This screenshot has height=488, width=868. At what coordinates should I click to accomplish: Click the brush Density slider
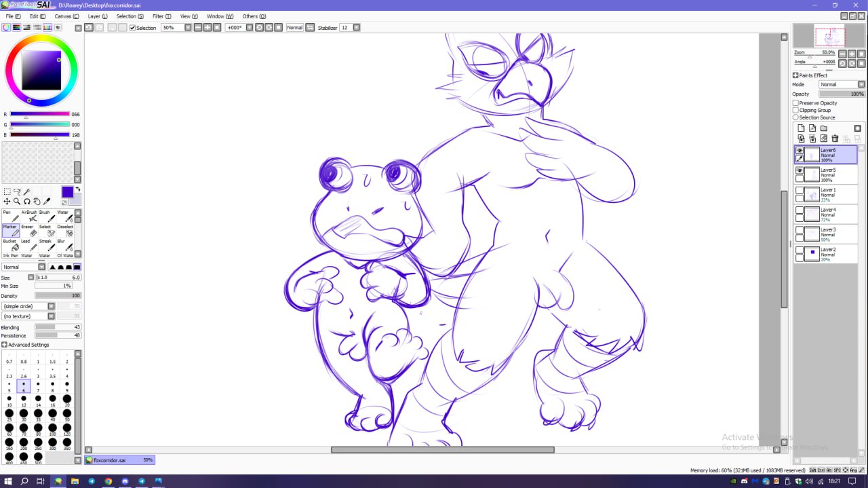pyautogui.click(x=58, y=296)
